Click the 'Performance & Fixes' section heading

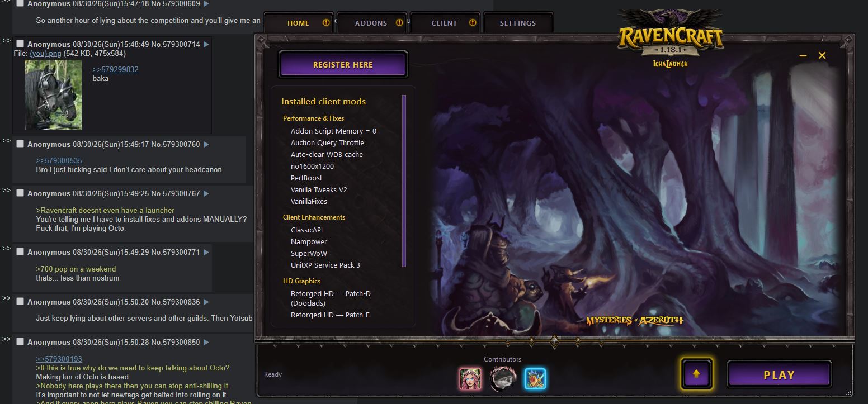pyautogui.click(x=313, y=118)
